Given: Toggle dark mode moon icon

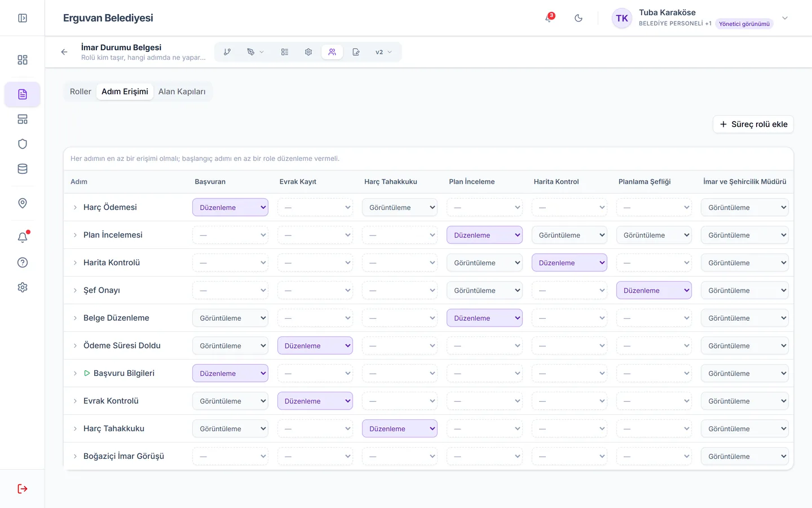Looking at the screenshot, I should click(579, 18).
